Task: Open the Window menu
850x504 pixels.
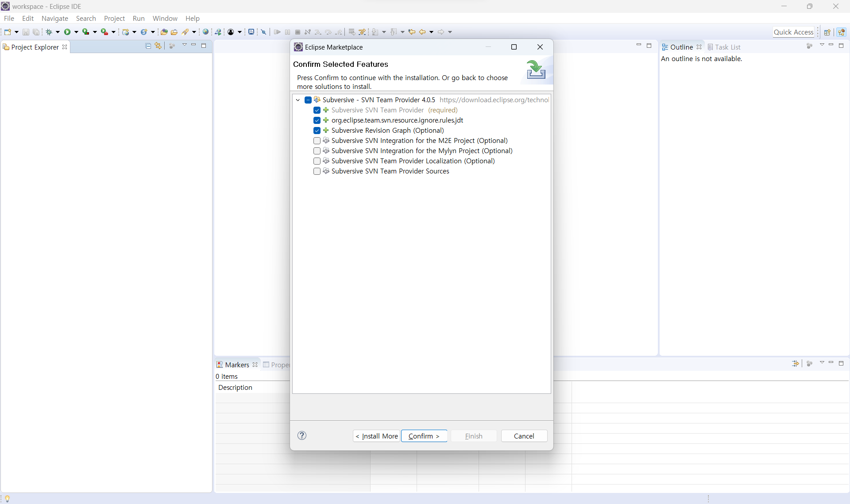Action: tap(165, 19)
